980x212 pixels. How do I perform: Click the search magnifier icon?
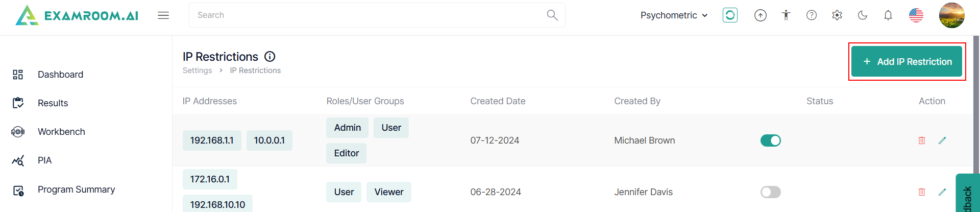tap(552, 15)
